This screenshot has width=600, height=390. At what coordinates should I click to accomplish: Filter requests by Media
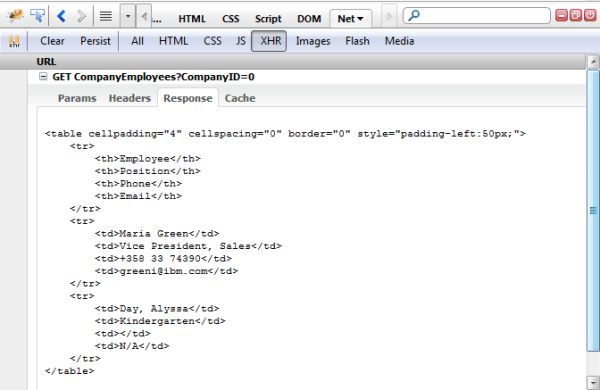[399, 41]
